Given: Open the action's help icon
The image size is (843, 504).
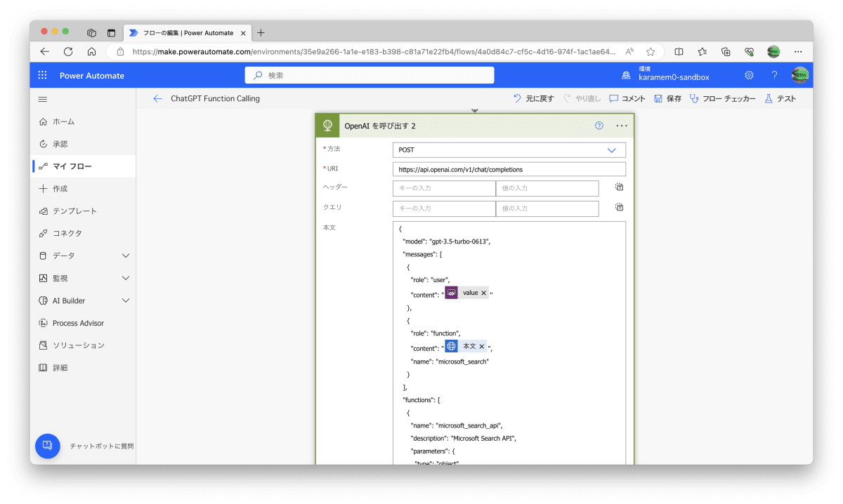Looking at the screenshot, I should pyautogui.click(x=599, y=126).
